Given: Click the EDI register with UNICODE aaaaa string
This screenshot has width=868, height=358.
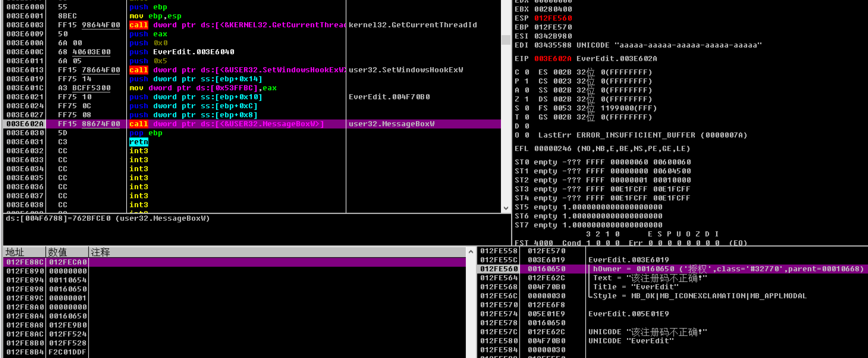Looking at the screenshot, I should (638, 45).
